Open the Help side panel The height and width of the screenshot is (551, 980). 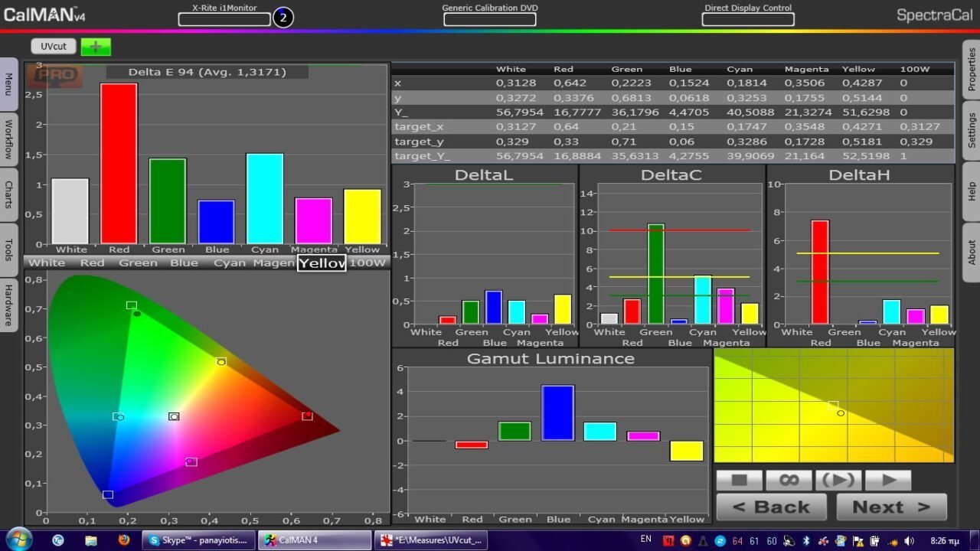972,191
